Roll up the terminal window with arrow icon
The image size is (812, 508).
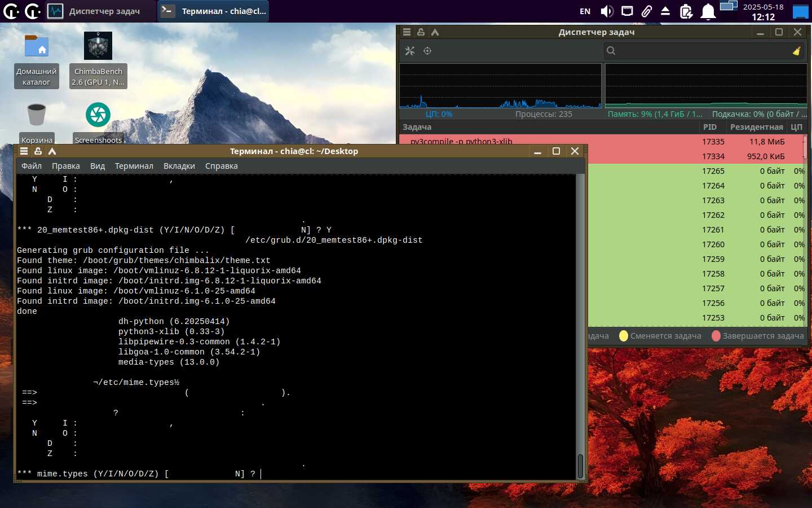tap(52, 151)
